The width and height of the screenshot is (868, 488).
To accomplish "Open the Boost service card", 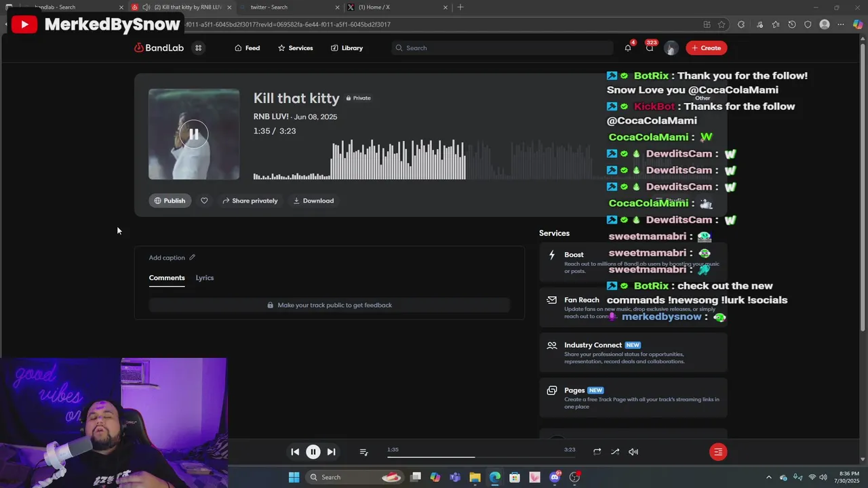I will click(x=633, y=262).
